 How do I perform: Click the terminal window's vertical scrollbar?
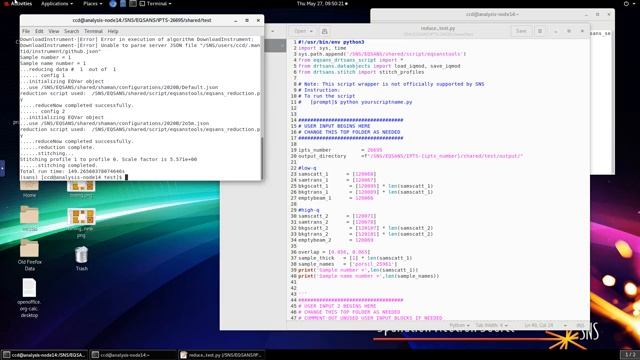pos(262,157)
